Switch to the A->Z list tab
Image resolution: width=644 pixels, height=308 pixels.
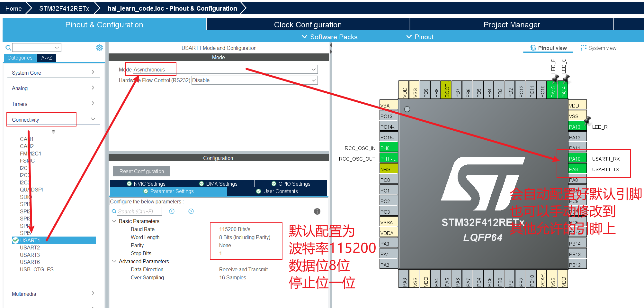[x=47, y=58]
